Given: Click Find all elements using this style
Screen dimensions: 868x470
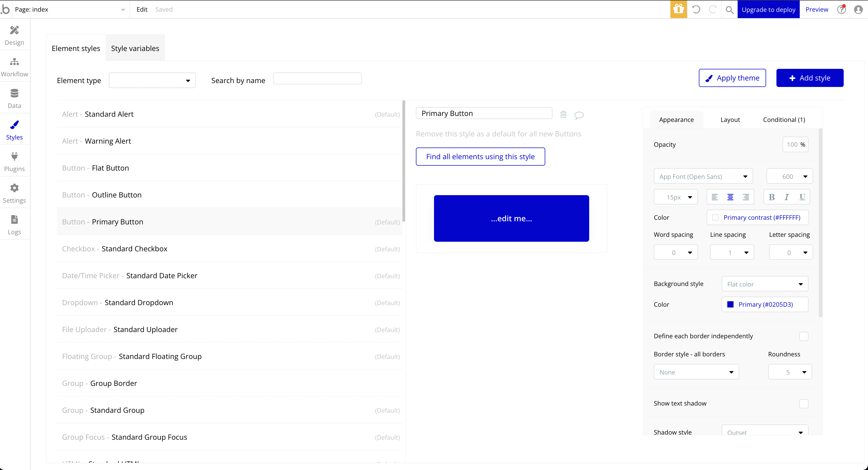Looking at the screenshot, I should coord(480,156).
